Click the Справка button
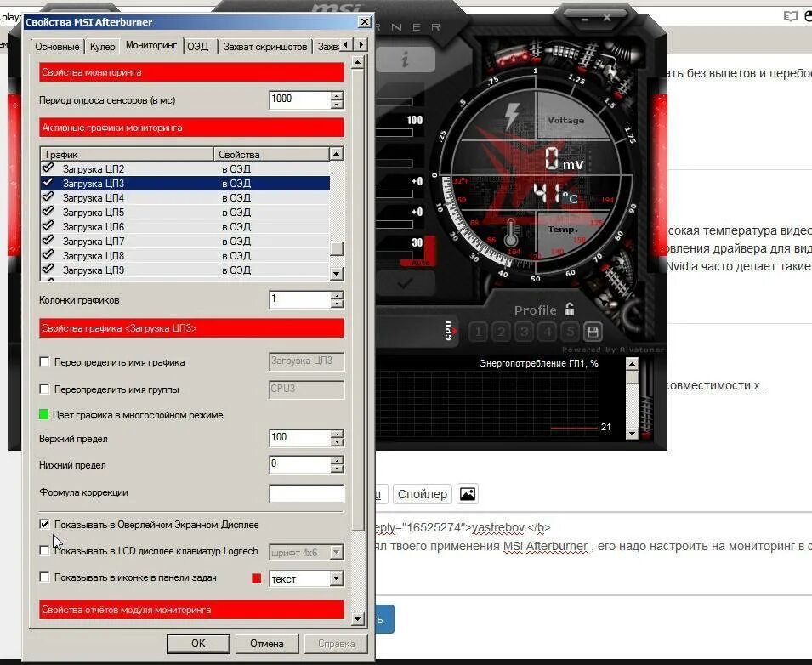 (336, 643)
